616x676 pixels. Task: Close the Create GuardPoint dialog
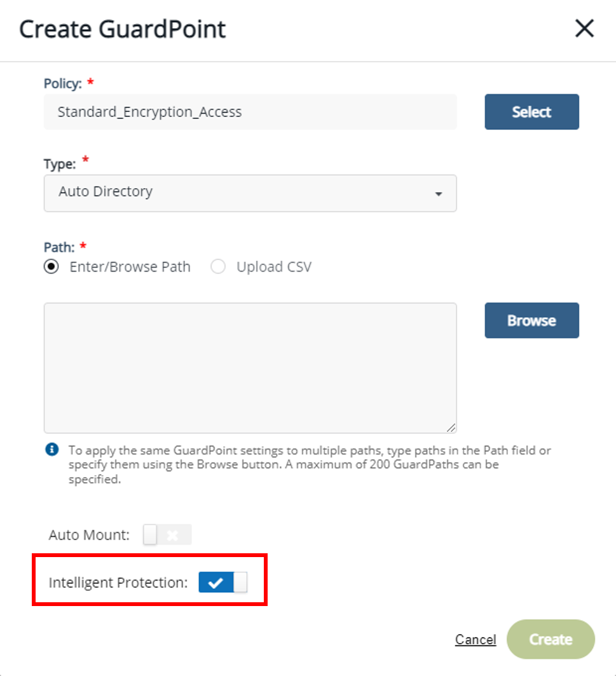pos(584,28)
